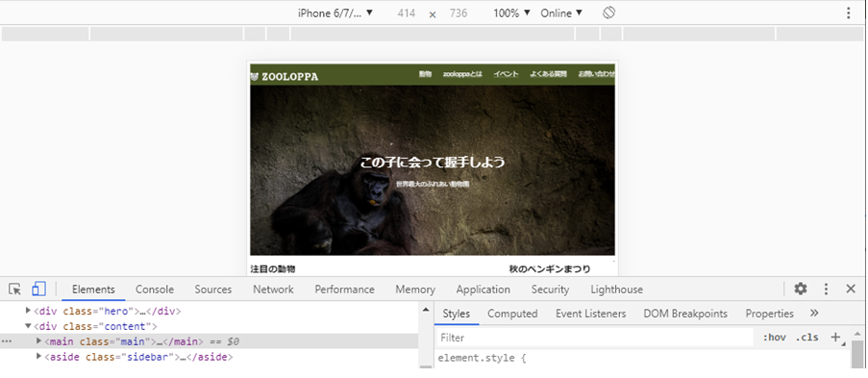Click the three dots beside main row
Image resolution: width=868 pixels, height=378 pixels.
click(x=7, y=341)
